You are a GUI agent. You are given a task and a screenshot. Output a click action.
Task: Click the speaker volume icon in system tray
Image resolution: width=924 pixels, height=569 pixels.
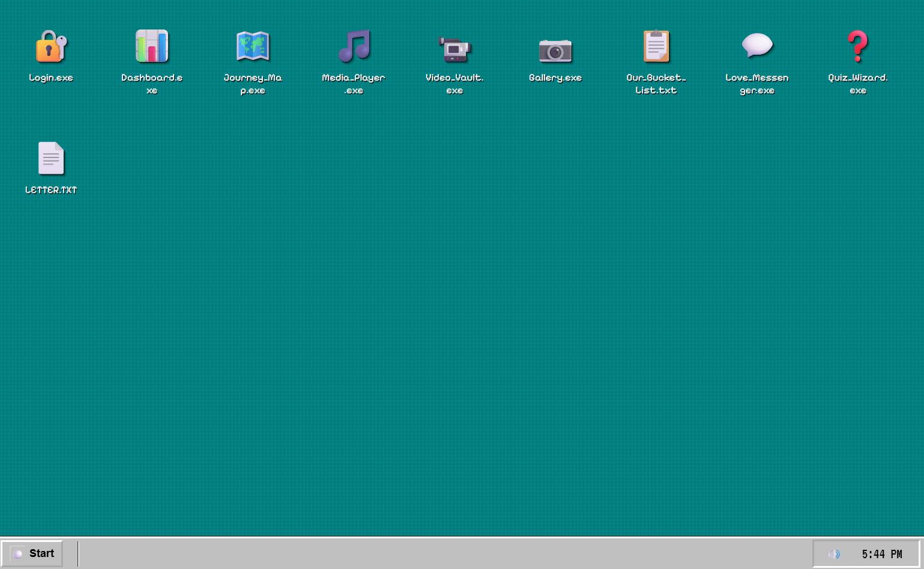tap(834, 554)
